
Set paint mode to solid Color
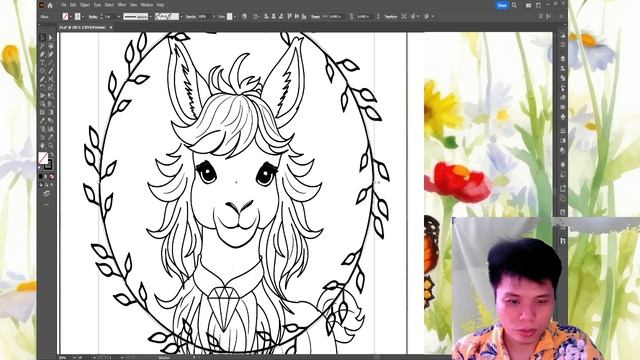[x=41, y=176]
